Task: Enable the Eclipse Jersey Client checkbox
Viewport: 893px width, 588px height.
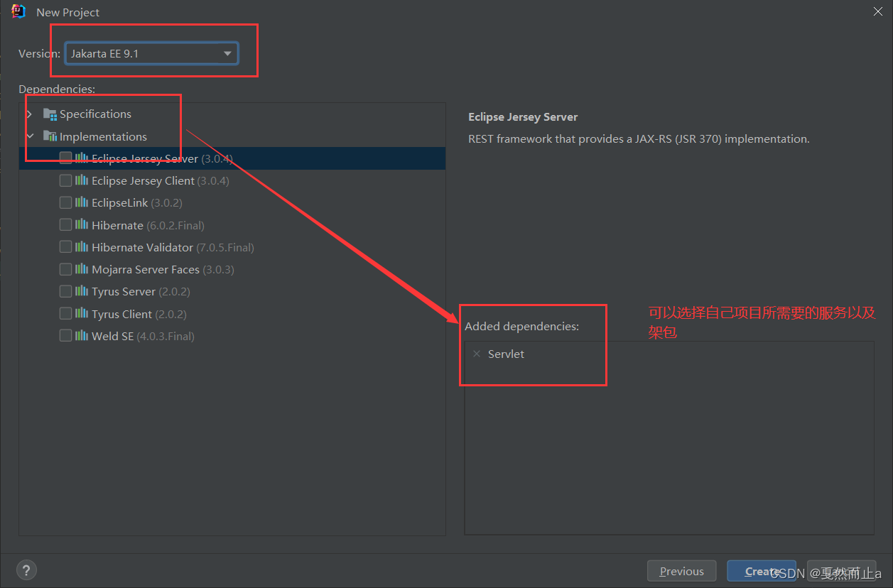Action: coord(65,180)
